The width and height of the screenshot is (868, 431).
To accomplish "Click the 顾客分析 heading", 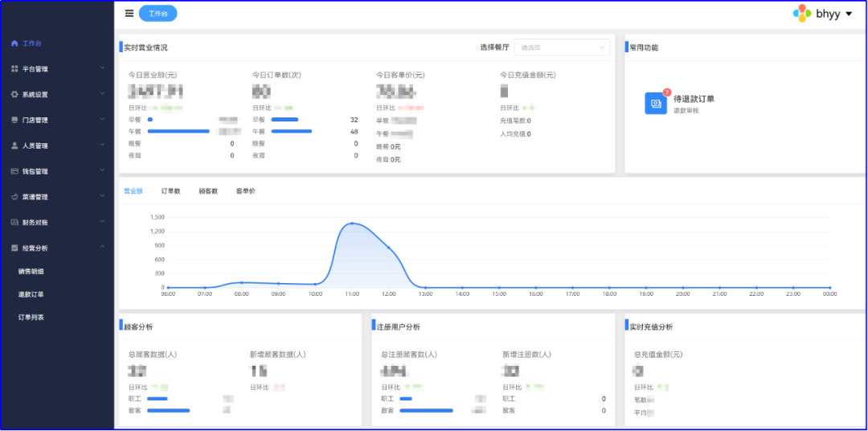I will [x=138, y=326].
